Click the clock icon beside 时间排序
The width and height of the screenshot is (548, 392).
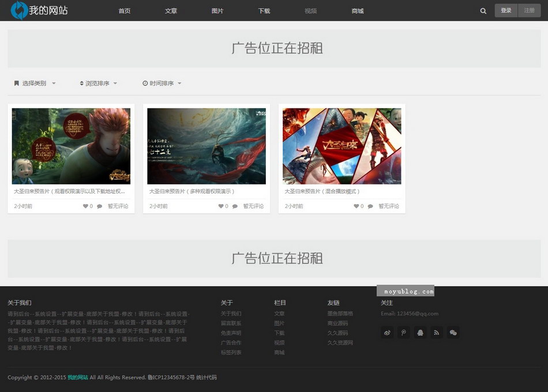pyautogui.click(x=145, y=83)
